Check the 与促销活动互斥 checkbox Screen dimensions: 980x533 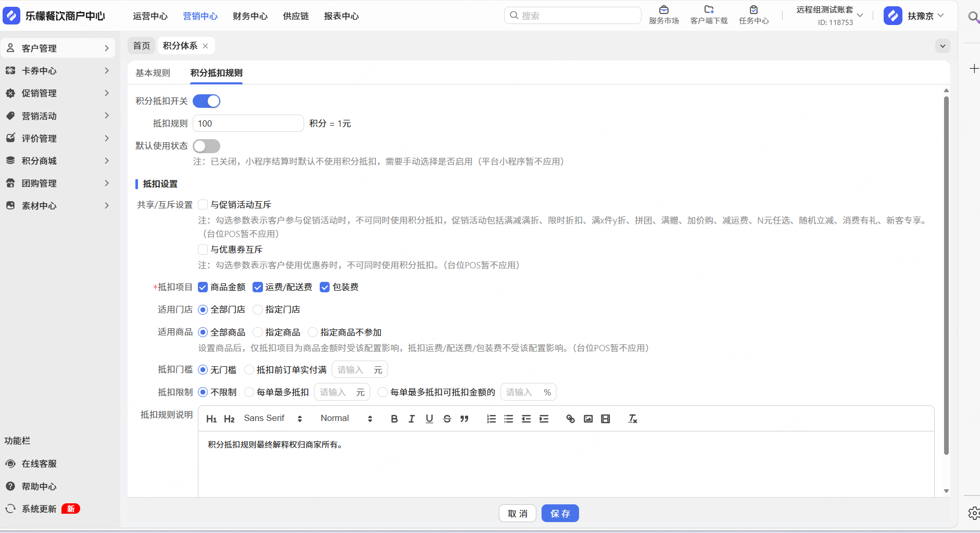coord(203,205)
